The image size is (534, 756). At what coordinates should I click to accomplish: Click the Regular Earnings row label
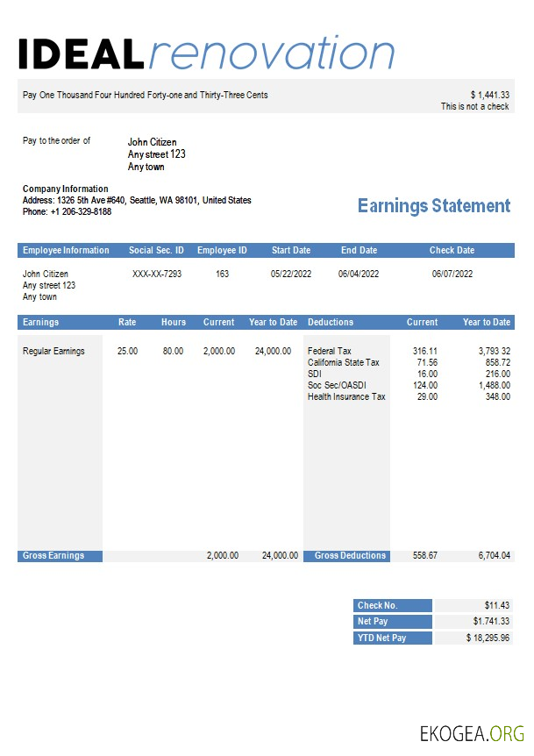coord(53,352)
